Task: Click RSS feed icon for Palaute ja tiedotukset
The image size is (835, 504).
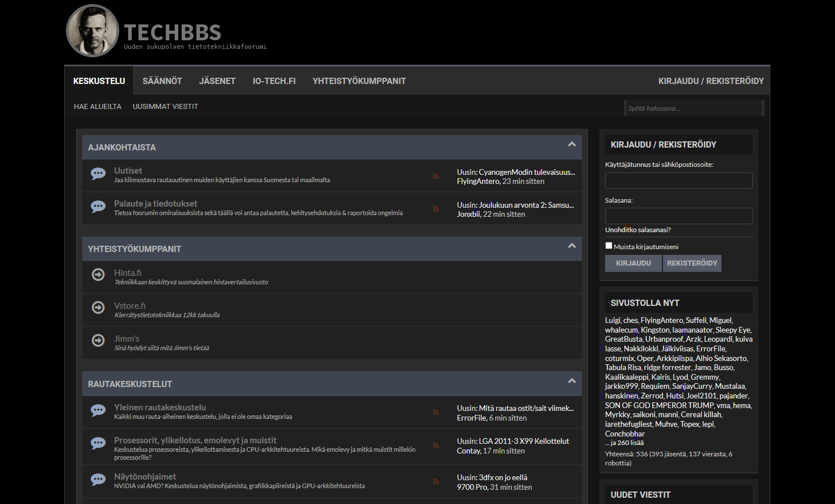Action: (x=436, y=209)
